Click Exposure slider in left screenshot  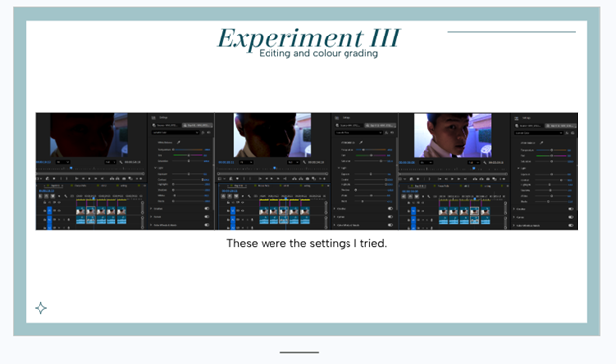(x=189, y=174)
